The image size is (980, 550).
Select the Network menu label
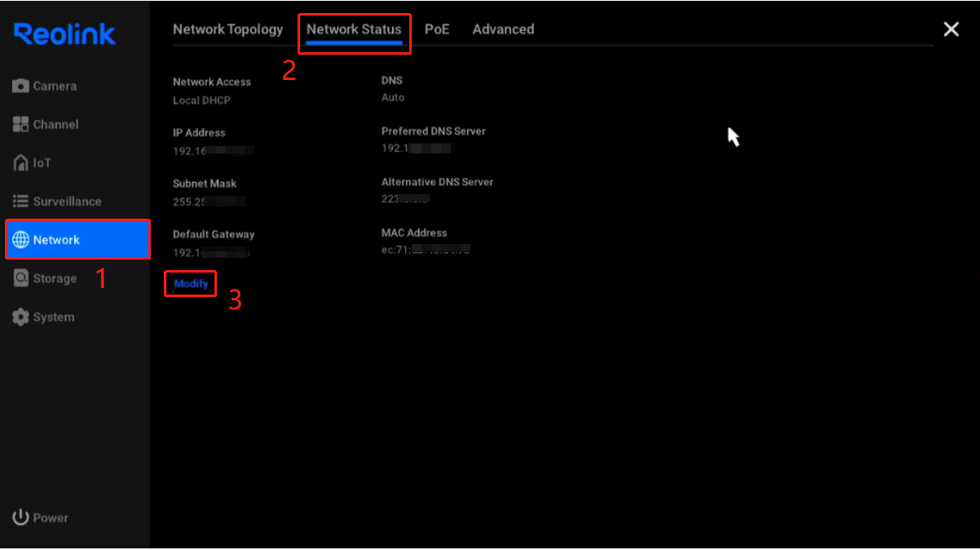(56, 240)
